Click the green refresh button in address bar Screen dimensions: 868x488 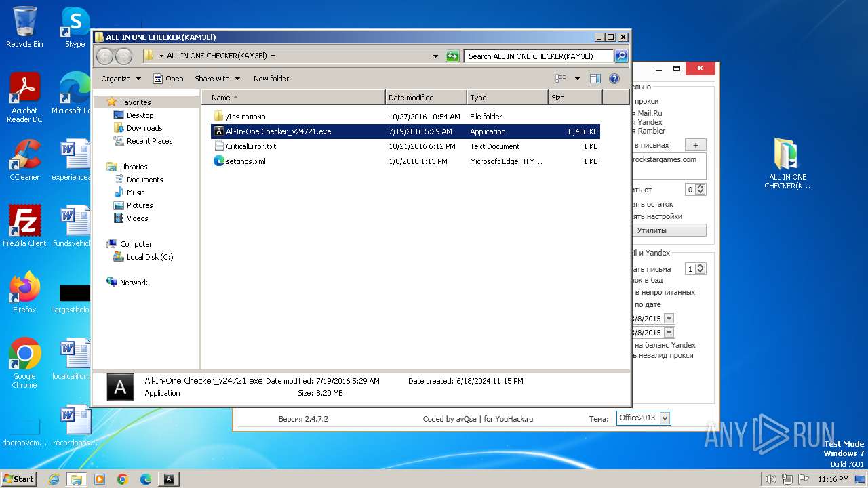pos(452,56)
